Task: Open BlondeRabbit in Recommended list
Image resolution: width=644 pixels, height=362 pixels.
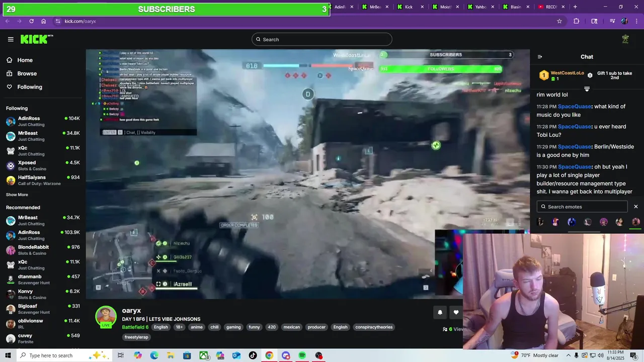Action: point(43,250)
